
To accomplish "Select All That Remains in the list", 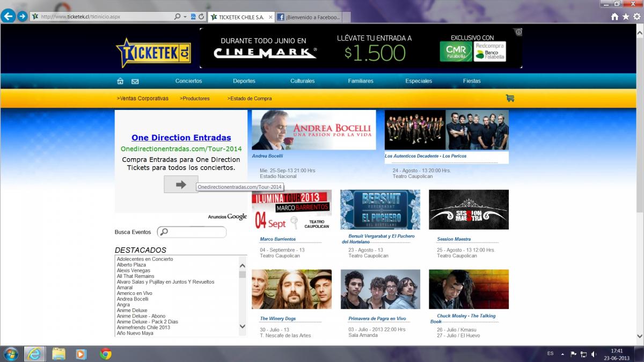I will click(x=136, y=276).
